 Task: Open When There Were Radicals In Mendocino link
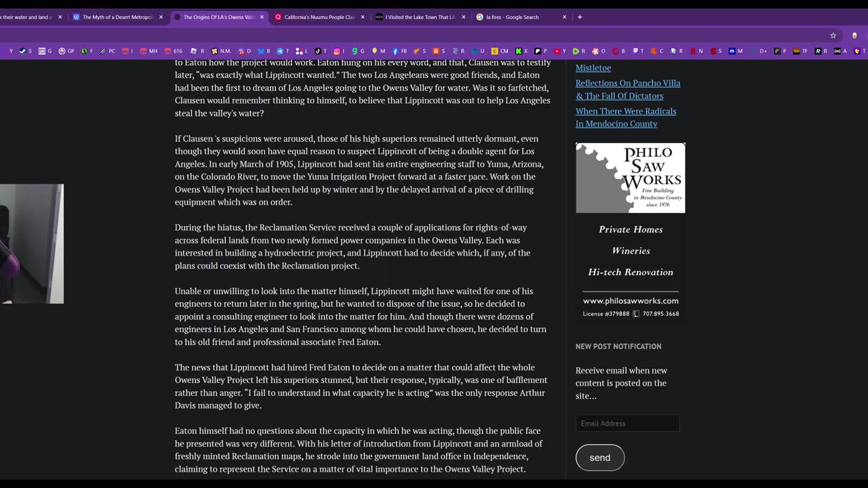(626, 117)
